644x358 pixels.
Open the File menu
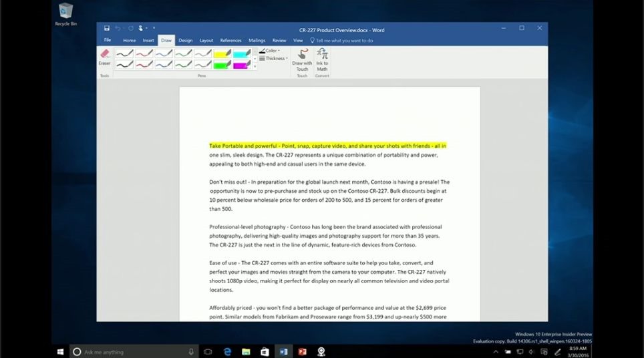point(108,40)
